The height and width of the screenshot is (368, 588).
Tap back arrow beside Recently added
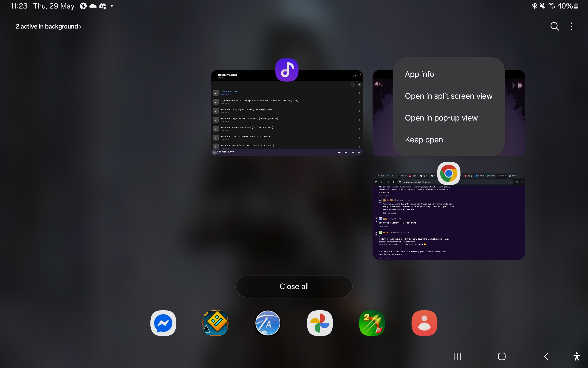pyautogui.click(x=215, y=76)
